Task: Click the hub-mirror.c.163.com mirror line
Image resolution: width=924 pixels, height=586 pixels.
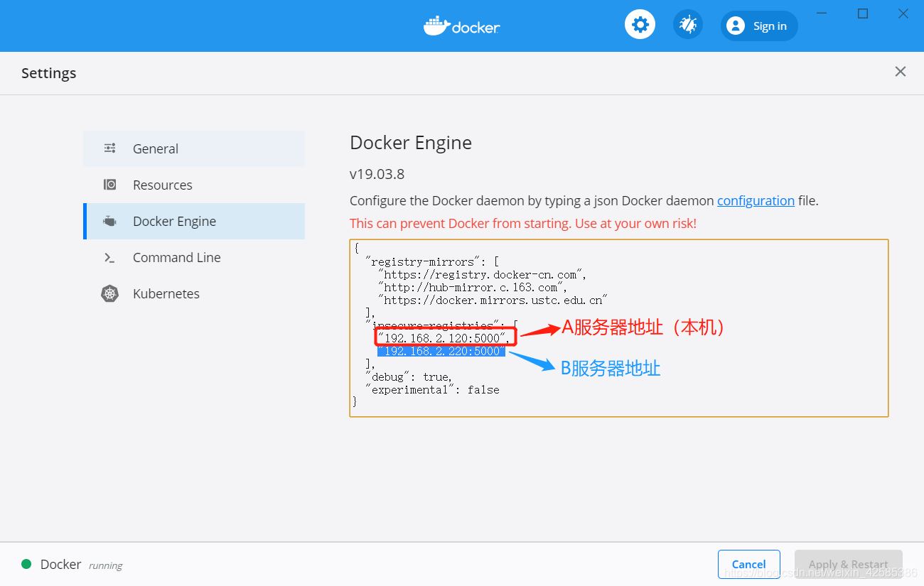Action: 472,287
